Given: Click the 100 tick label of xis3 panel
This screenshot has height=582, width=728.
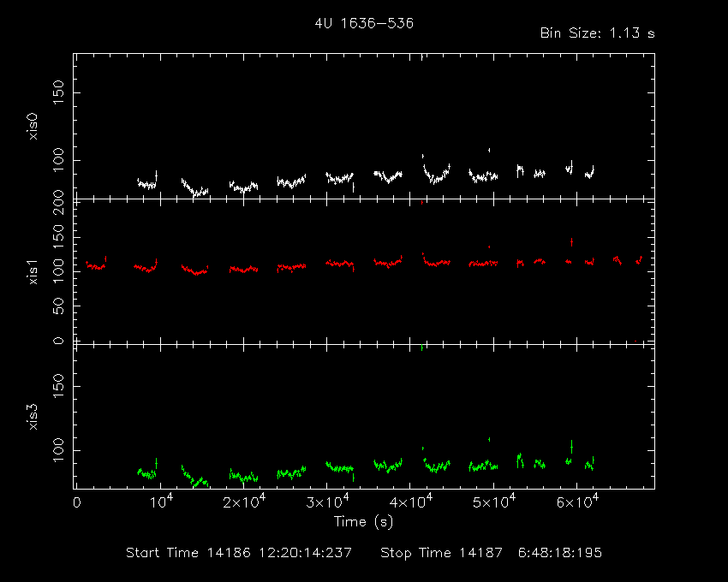Looking at the screenshot, I should tap(58, 450).
